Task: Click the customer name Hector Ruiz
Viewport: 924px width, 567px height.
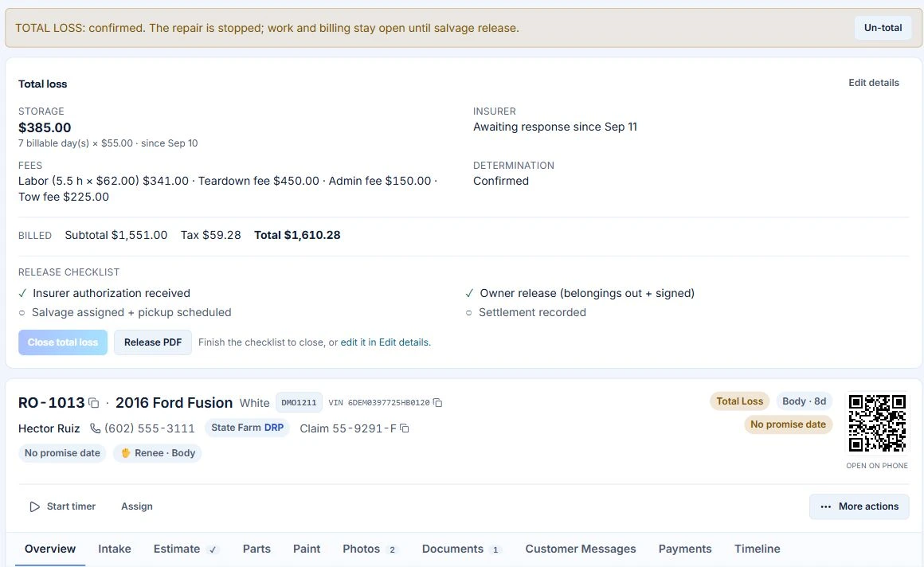Action: [x=49, y=428]
